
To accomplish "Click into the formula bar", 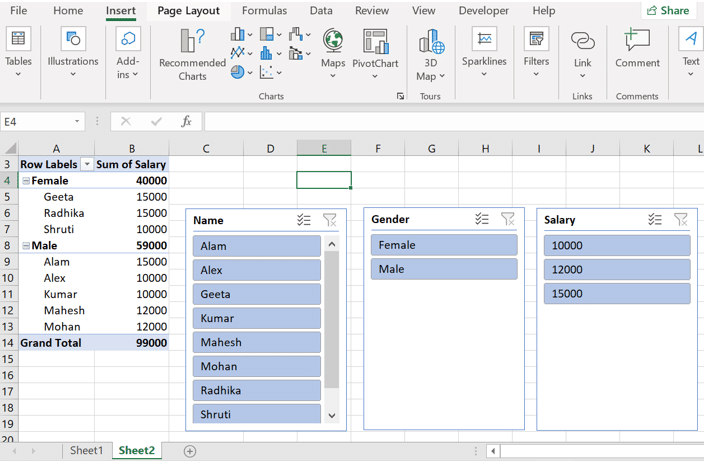I will (454, 122).
